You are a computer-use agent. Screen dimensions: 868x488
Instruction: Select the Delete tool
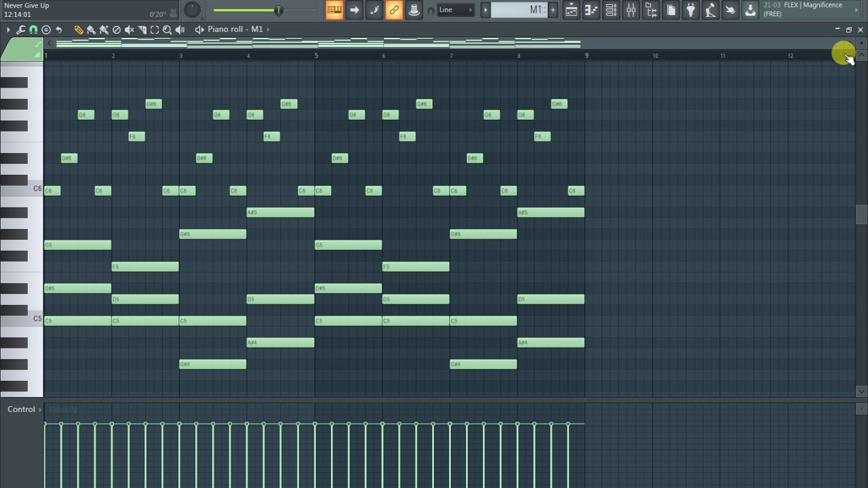click(117, 30)
